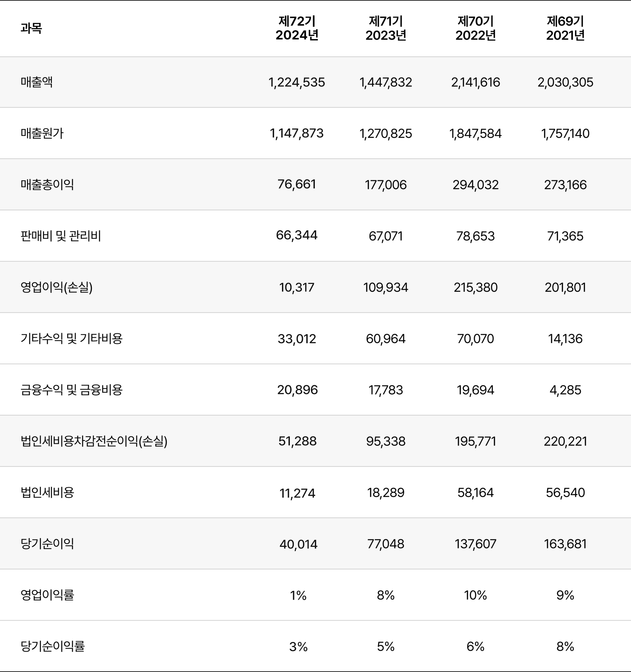The height and width of the screenshot is (672, 631).
Task: Click the 2021 당기순이익 value 163,681
Action: pyautogui.click(x=565, y=544)
